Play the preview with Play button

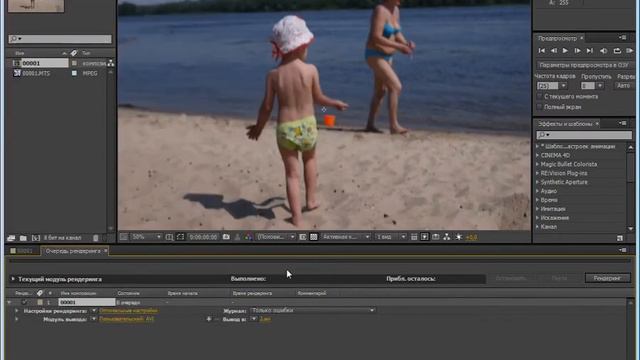(565, 51)
